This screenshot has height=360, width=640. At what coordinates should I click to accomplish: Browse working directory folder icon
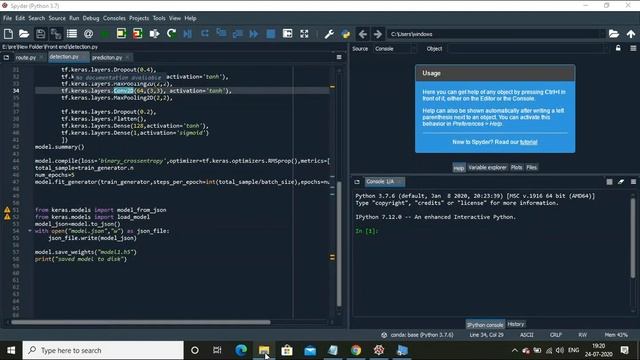point(613,34)
